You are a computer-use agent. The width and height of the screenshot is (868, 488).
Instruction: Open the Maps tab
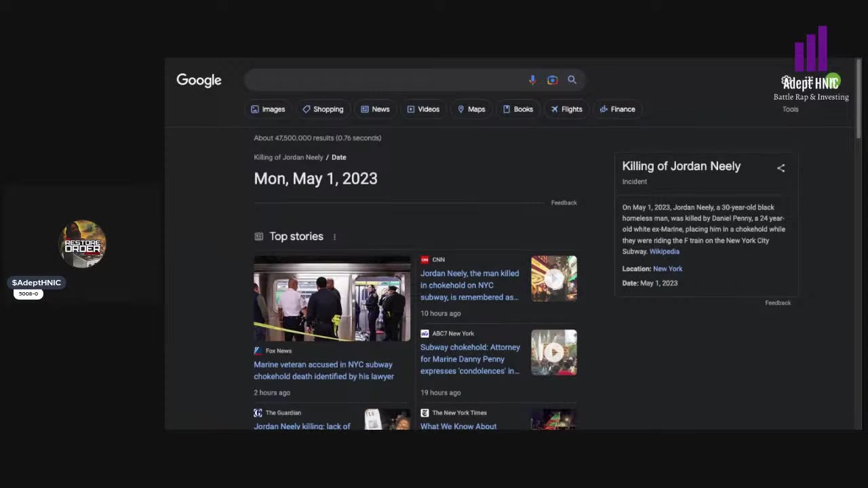click(x=471, y=109)
